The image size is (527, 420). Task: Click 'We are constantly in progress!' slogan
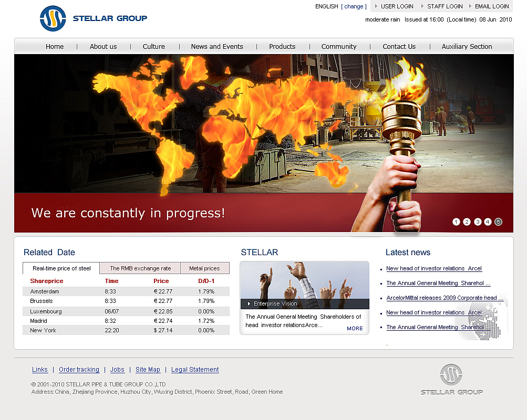pos(128,213)
